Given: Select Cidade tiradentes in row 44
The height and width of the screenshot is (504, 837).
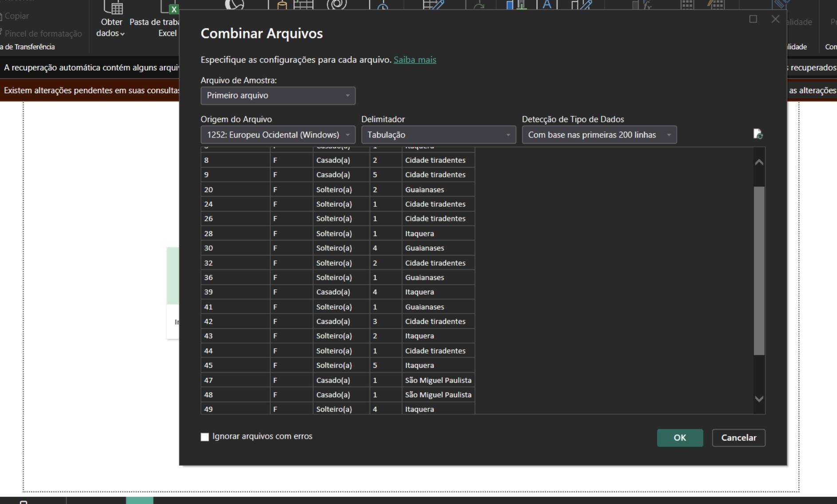Looking at the screenshot, I should click(438, 350).
